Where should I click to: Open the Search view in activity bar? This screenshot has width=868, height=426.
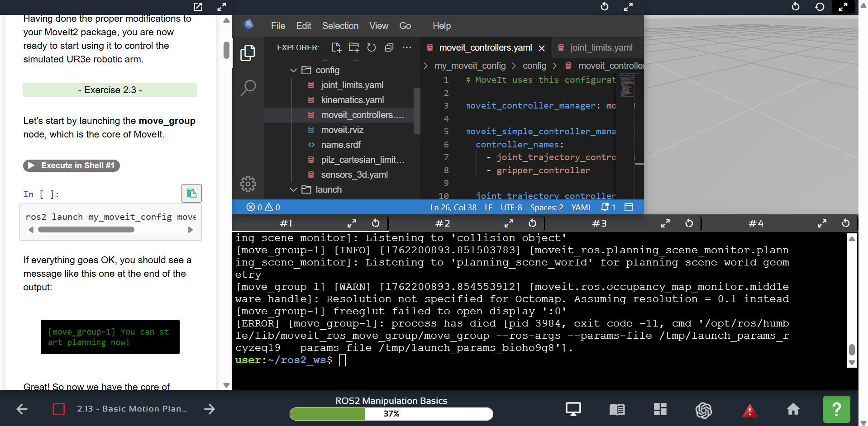(x=248, y=88)
